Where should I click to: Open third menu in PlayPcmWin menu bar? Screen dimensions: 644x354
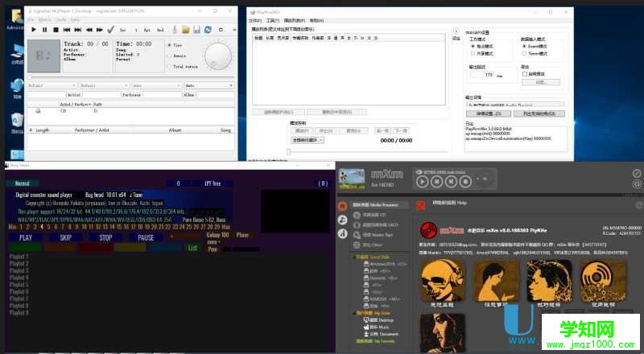tap(295, 21)
